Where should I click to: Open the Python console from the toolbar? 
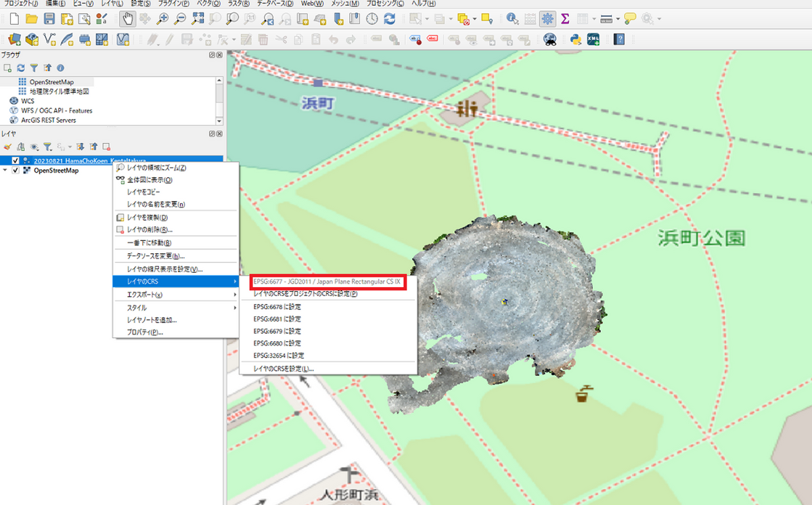pos(575,39)
